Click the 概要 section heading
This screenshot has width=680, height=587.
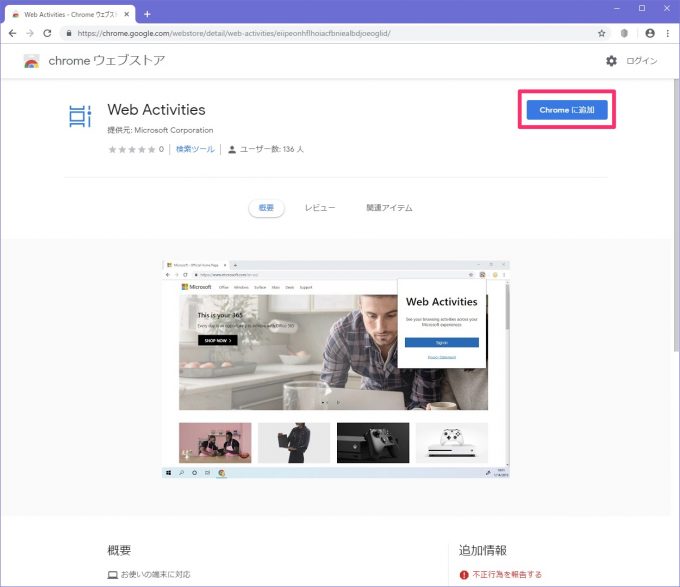[119, 550]
